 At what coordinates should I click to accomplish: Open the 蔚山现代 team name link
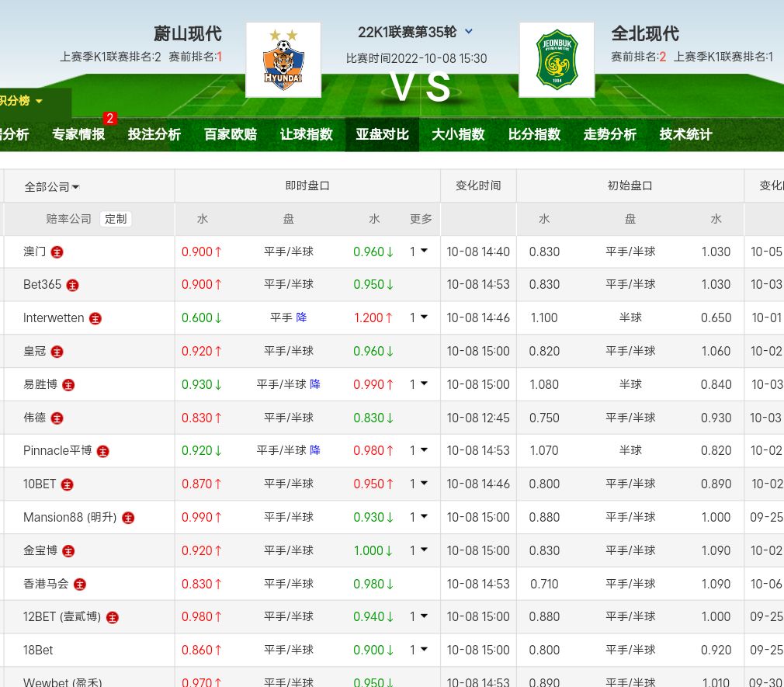click(187, 33)
